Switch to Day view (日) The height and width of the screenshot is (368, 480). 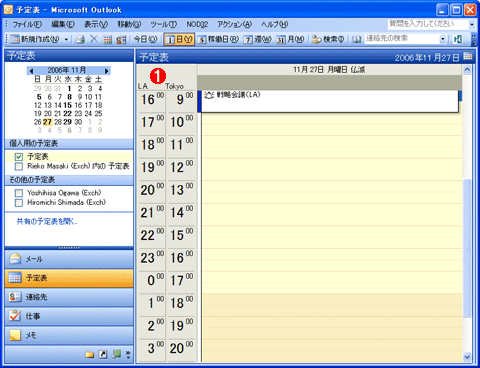click(x=179, y=39)
